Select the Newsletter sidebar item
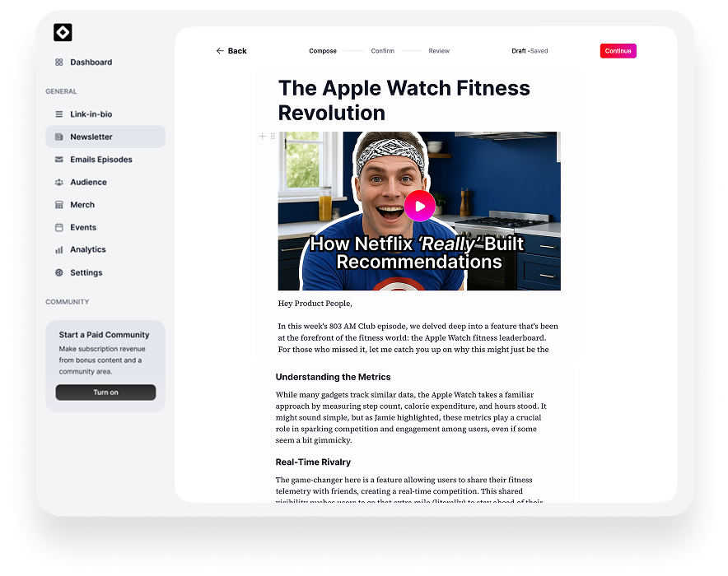The image size is (728, 576). 105,137
